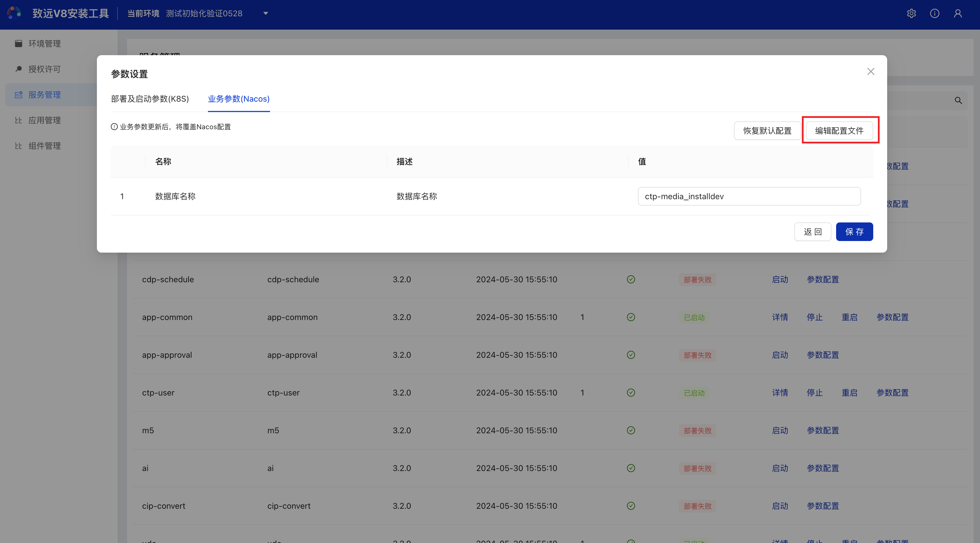Switch to 业务参数(Nacos) tab
Viewport: 980px width, 543px height.
tap(238, 99)
